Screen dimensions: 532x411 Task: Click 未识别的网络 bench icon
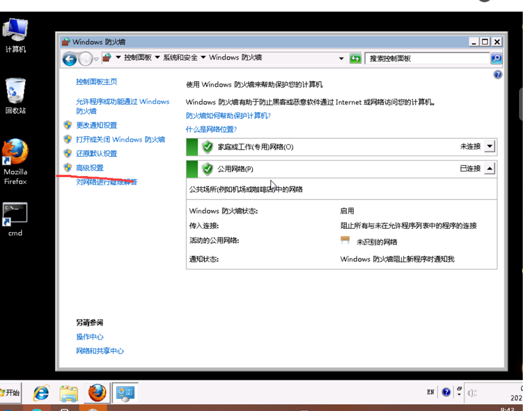(x=344, y=241)
